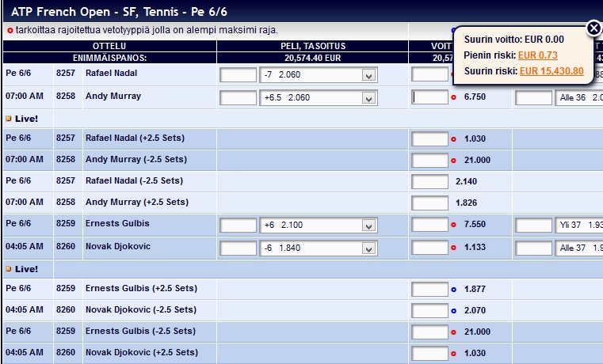Focus handicap stake field for Ernests Gulbis

click(238, 226)
